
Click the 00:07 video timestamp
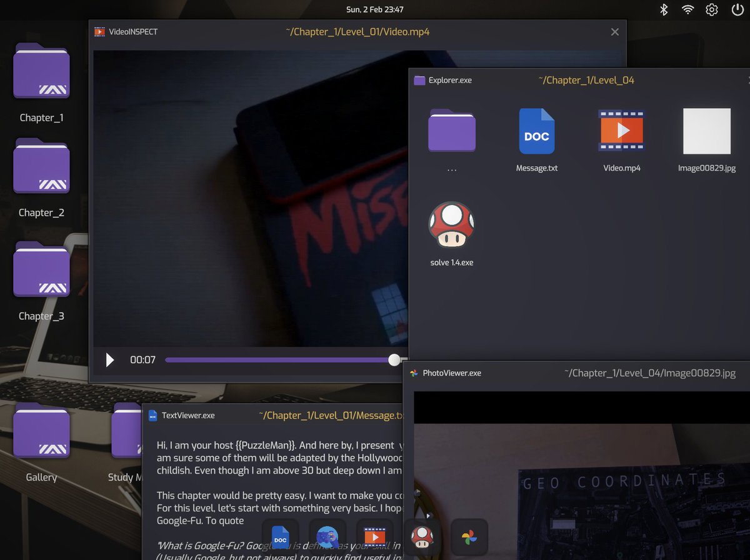142,360
